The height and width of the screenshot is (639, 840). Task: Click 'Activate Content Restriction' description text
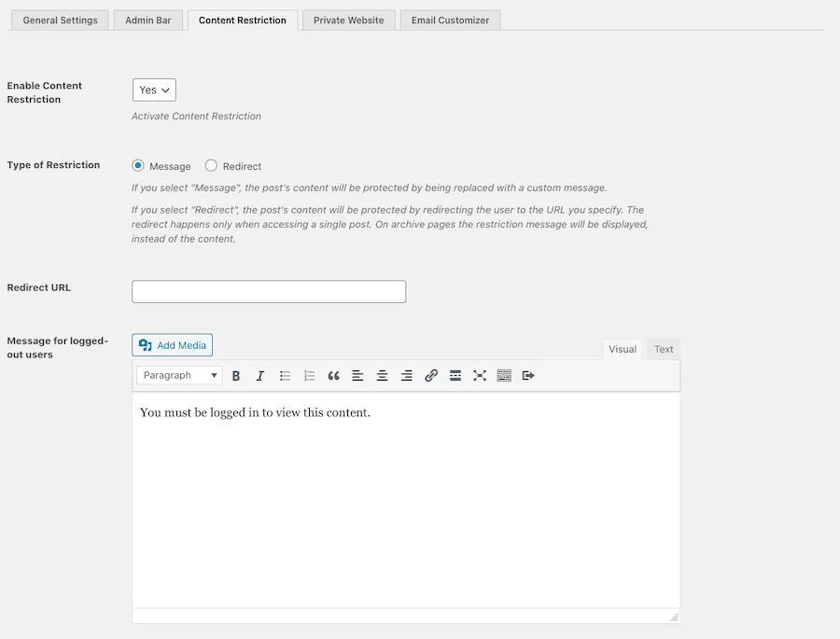coord(196,117)
